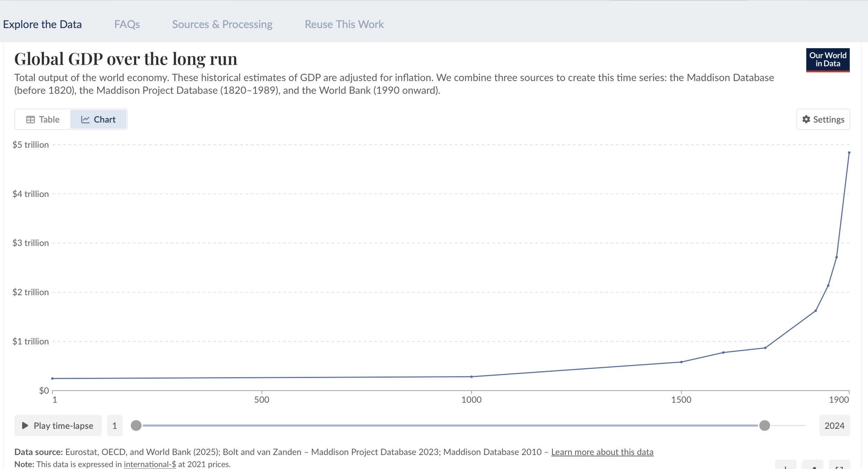
Task: Click the play triangle icon
Action: [x=25, y=426]
